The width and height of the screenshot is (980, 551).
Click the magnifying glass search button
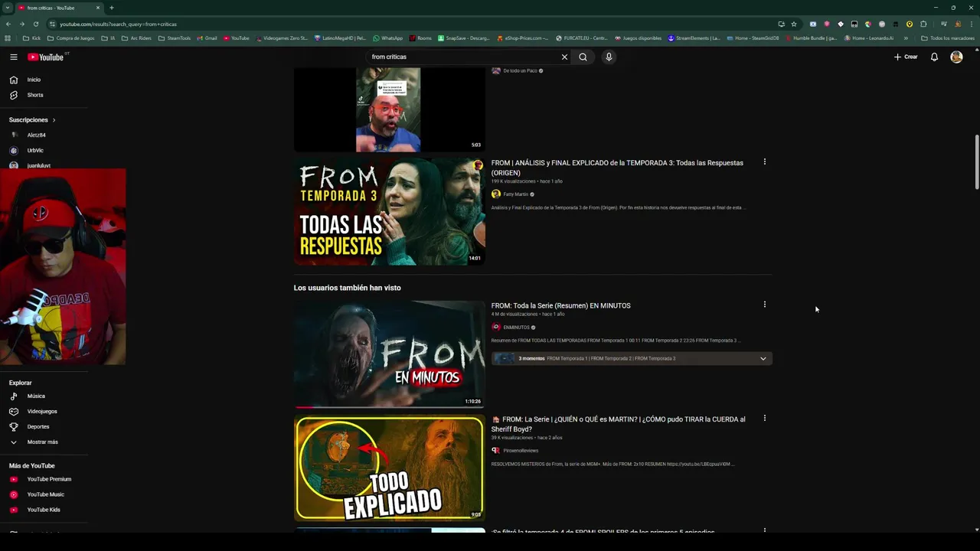pos(583,57)
